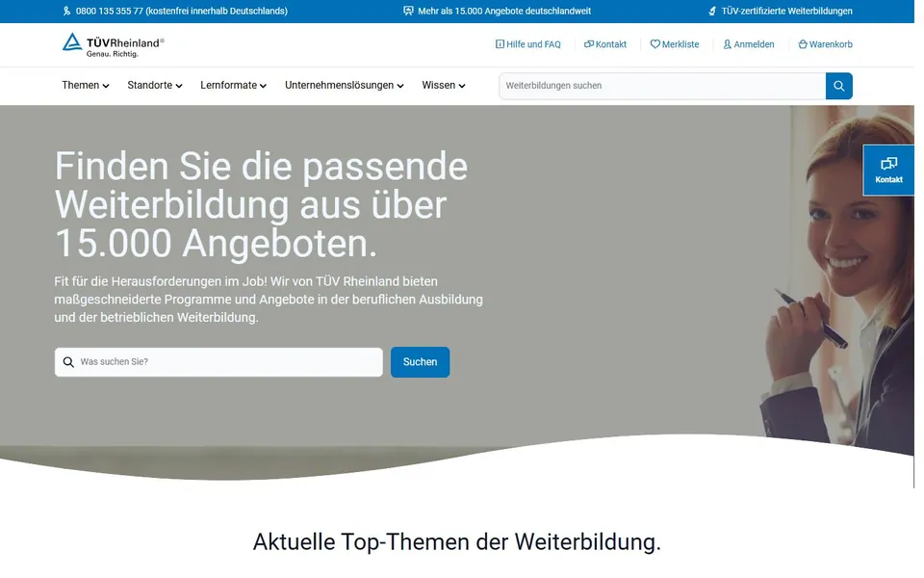924x578 pixels.
Task: Click the Merkliste heart icon
Action: point(654,44)
